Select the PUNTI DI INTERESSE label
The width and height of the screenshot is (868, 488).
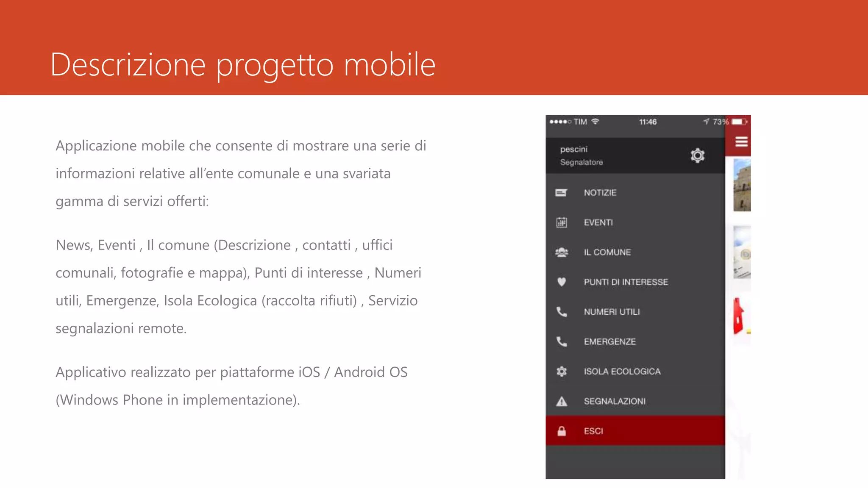point(626,282)
